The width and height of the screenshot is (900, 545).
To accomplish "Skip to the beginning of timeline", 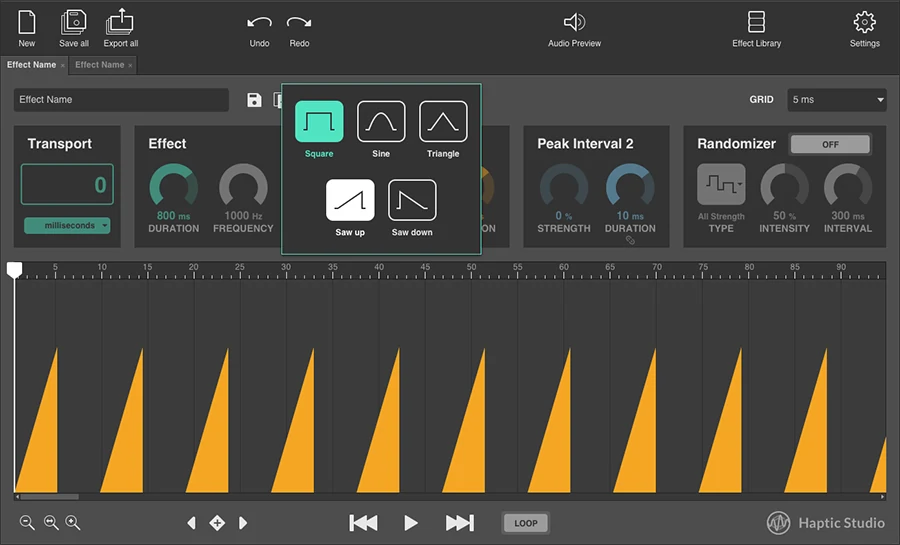I will click(363, 523).
